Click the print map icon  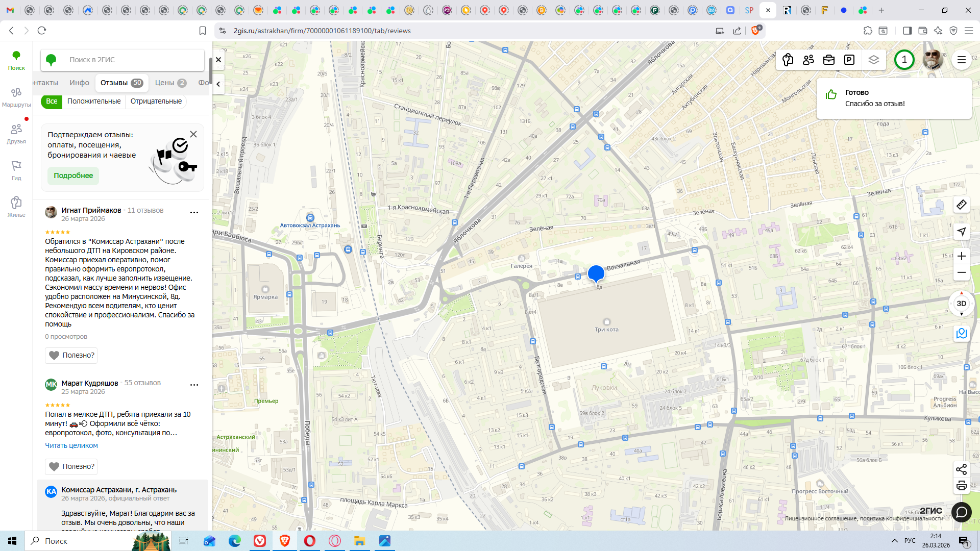pos(961,486)
